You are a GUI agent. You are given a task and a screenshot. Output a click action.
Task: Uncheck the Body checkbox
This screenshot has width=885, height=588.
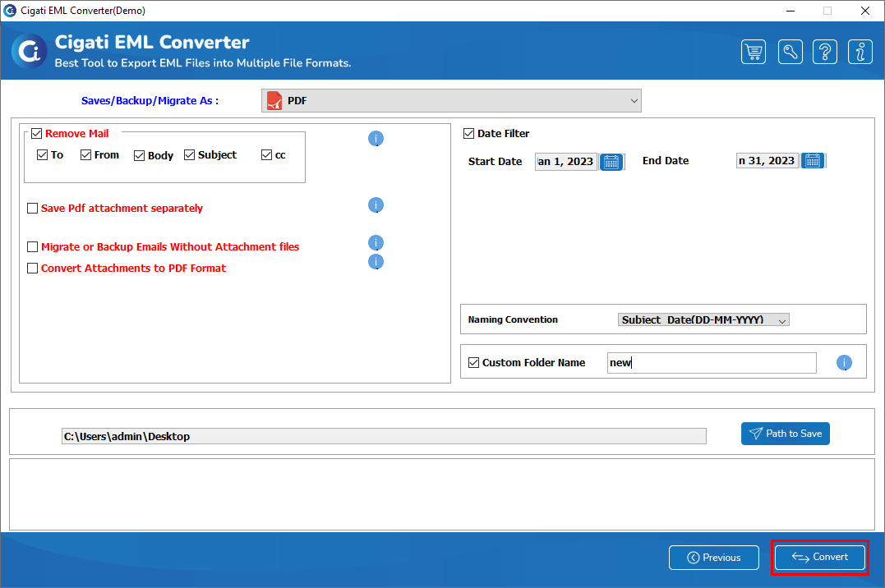(x=140, y=155)
